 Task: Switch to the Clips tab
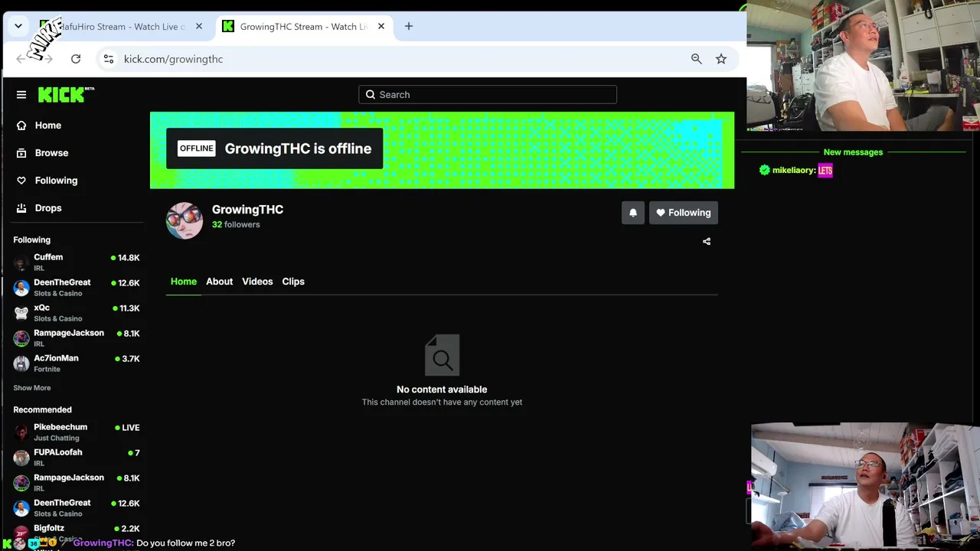[x=293, y=282]
